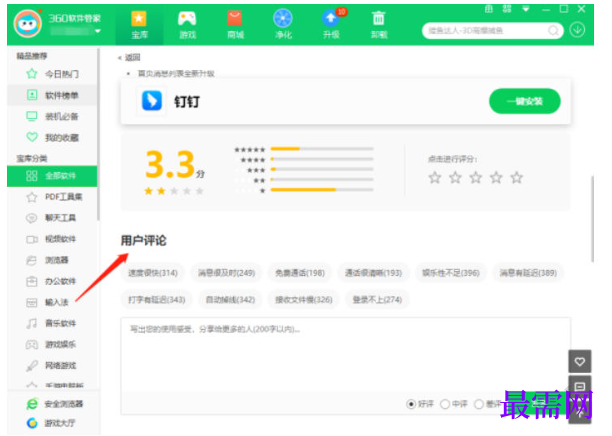Screen dimensions: 612x436
Task: Select the 自动掉线(342) review tag
Action: coord(230,300)
